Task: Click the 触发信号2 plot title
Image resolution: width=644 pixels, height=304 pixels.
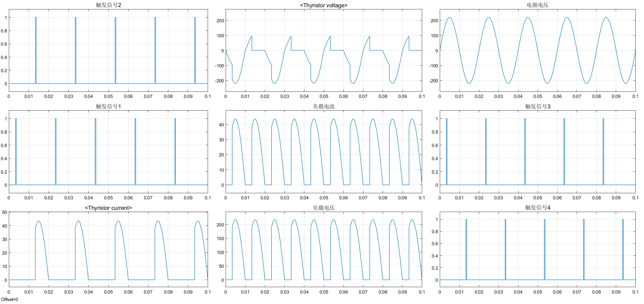Action: point(108,5)
